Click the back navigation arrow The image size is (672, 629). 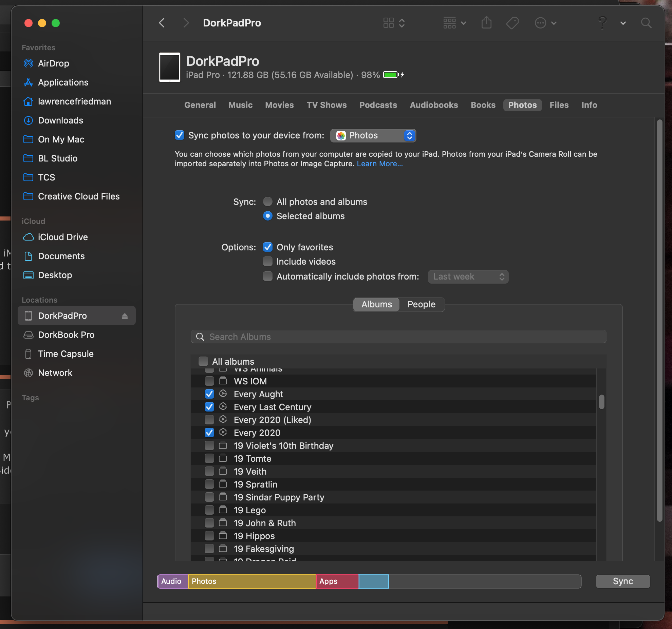(162, 23)
